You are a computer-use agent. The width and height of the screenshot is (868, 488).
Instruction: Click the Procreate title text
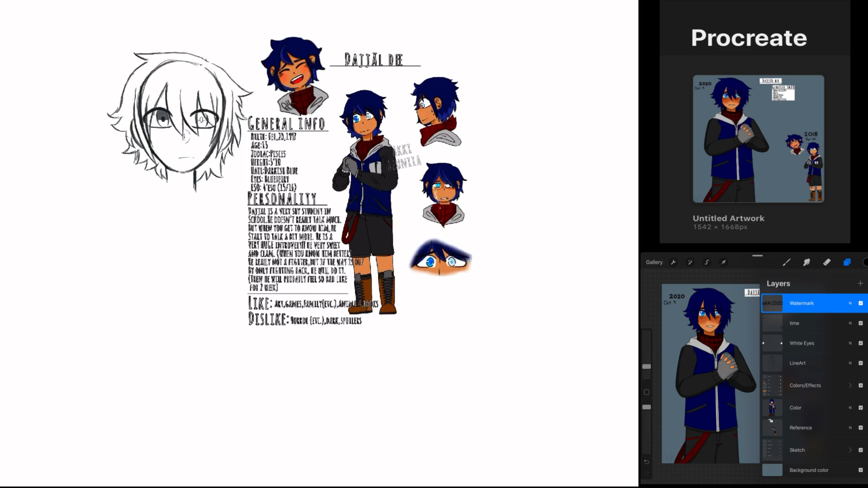point(749,38)
